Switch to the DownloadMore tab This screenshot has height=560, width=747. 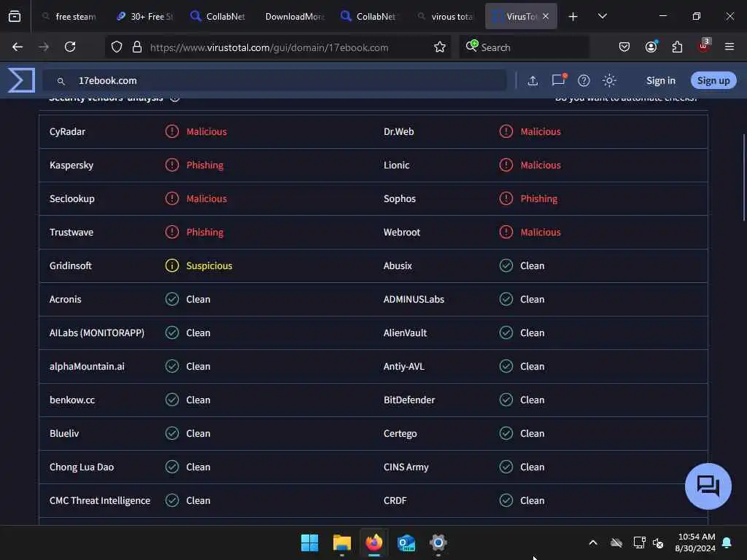(293, 16)
